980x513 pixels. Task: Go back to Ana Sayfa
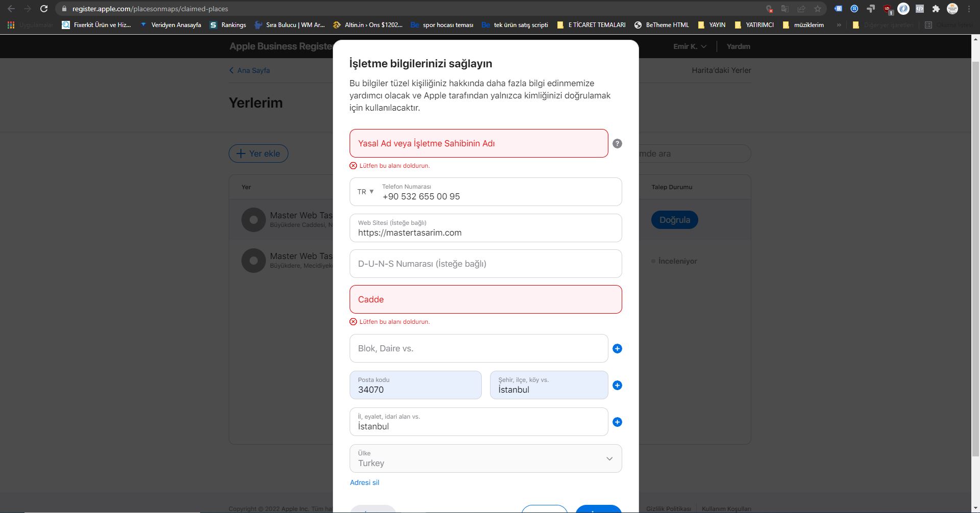click(x=250, y=70)
